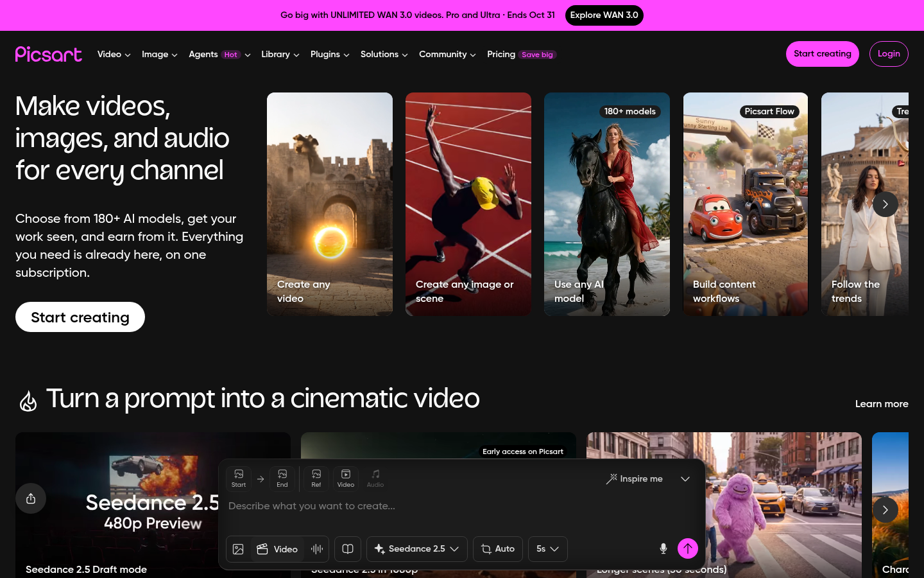
Task: Open the Build content workflows card
Action: pyautogui.click(x=746, y=204)
